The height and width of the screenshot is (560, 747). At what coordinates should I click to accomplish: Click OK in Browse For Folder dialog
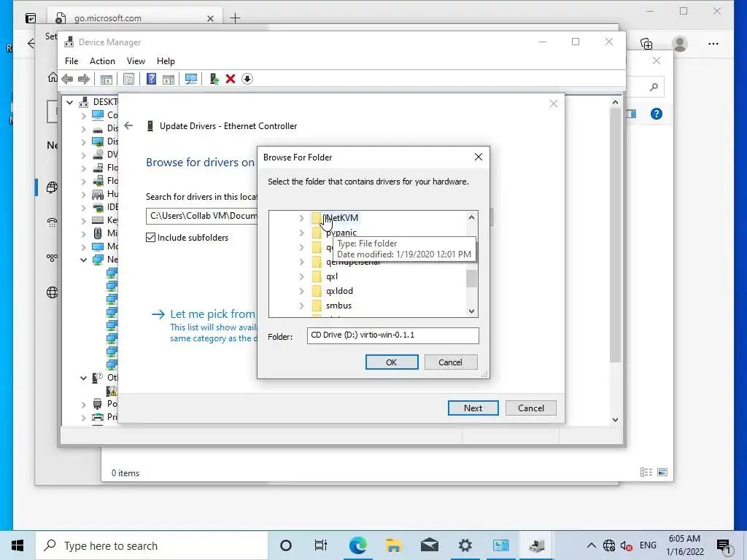point(392,362)
